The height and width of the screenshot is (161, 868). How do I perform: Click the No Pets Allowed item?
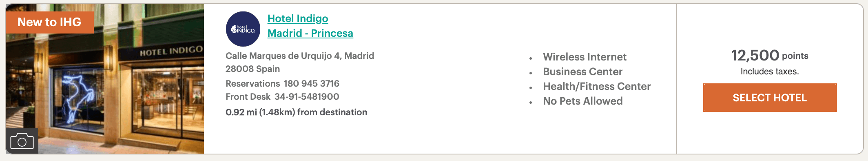coord(582,101)
